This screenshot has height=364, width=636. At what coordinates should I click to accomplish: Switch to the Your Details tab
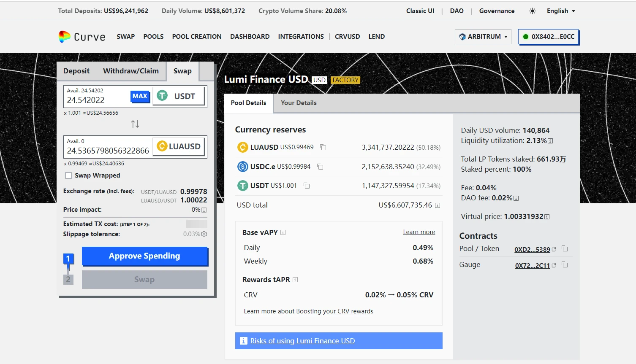[299, 103]
